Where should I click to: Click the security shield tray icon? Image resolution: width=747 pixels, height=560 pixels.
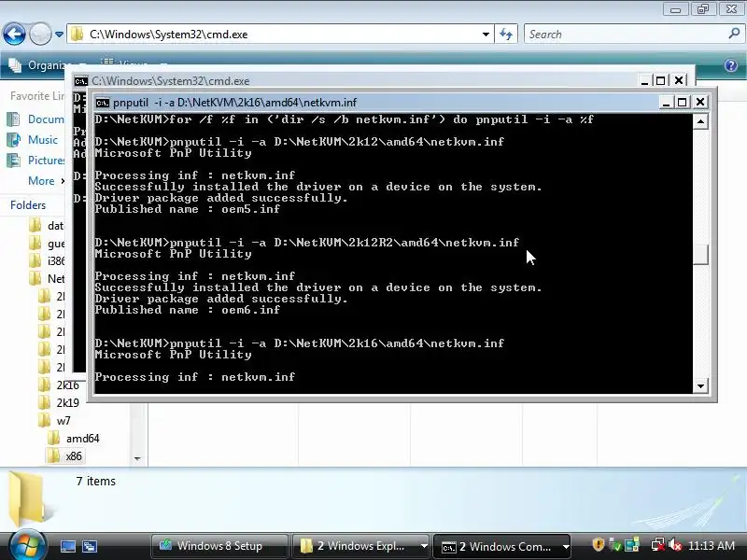coord(598,545)
